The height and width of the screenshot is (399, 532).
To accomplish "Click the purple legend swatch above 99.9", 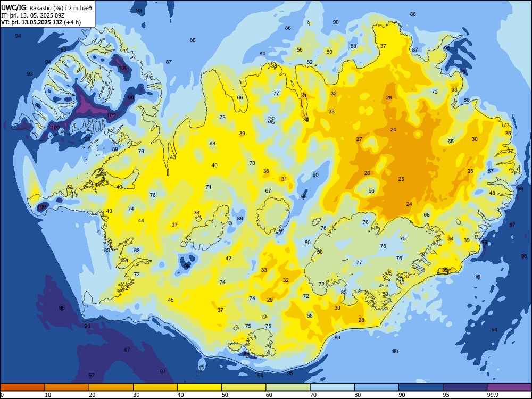I will [x=509, y=387].
